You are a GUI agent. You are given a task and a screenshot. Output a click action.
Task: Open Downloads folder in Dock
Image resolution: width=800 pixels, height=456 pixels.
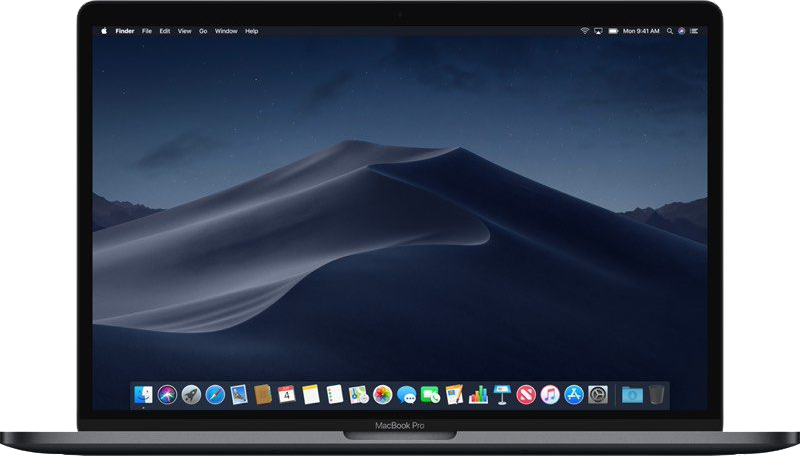[632, 395]
